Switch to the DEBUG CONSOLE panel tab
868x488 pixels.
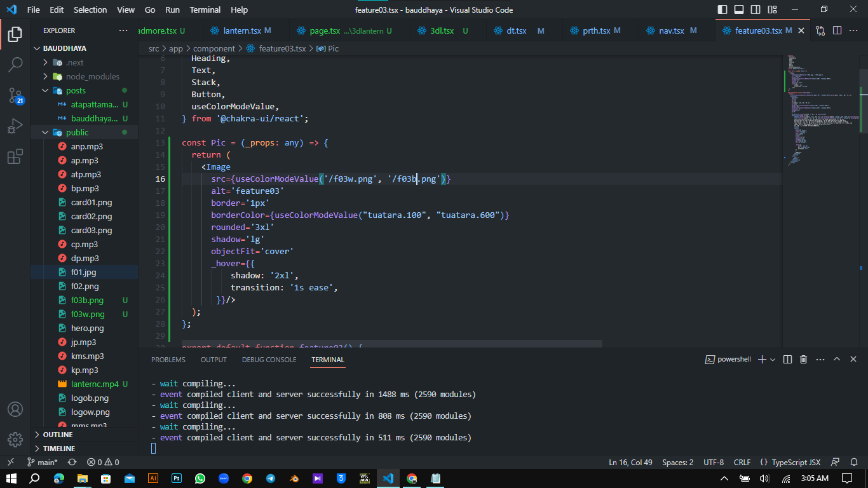269,360
